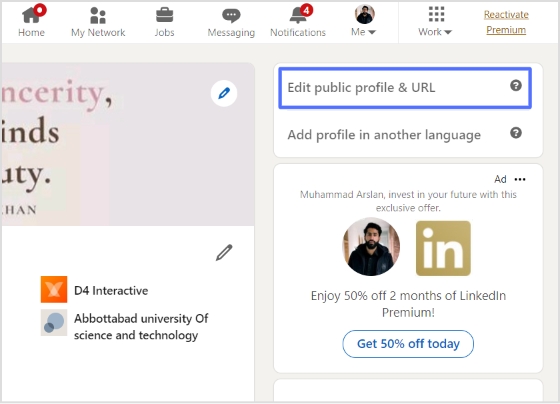Screen dimensions: 560x404
Task: Open Abbottabad university Of science and technology
Action: [x=141, y=326]
